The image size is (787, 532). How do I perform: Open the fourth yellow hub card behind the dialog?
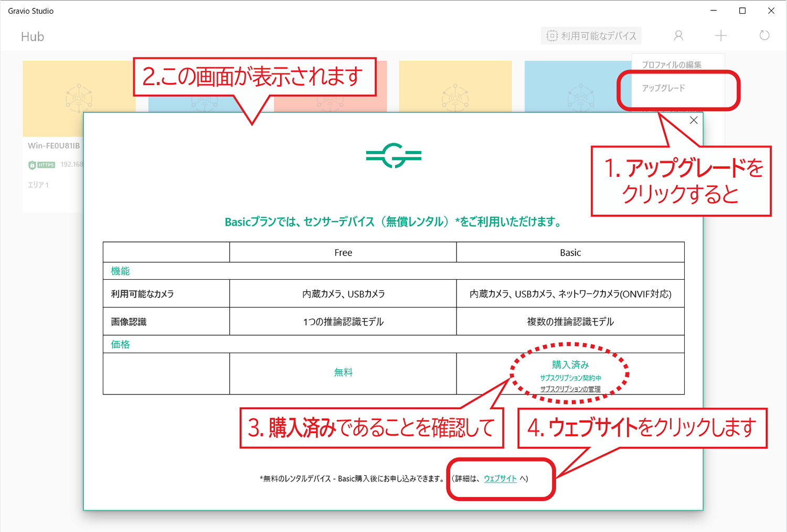(455, 86)
